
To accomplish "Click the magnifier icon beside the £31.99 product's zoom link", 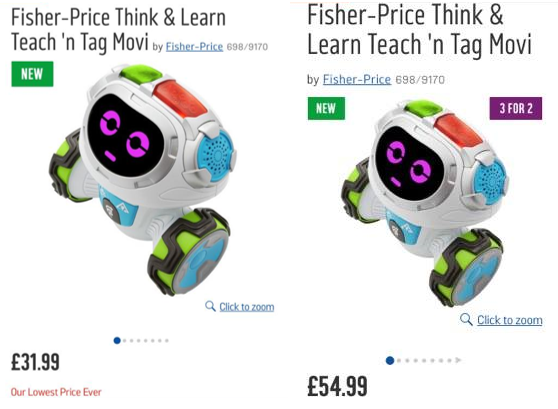I will tap(210, 306).
